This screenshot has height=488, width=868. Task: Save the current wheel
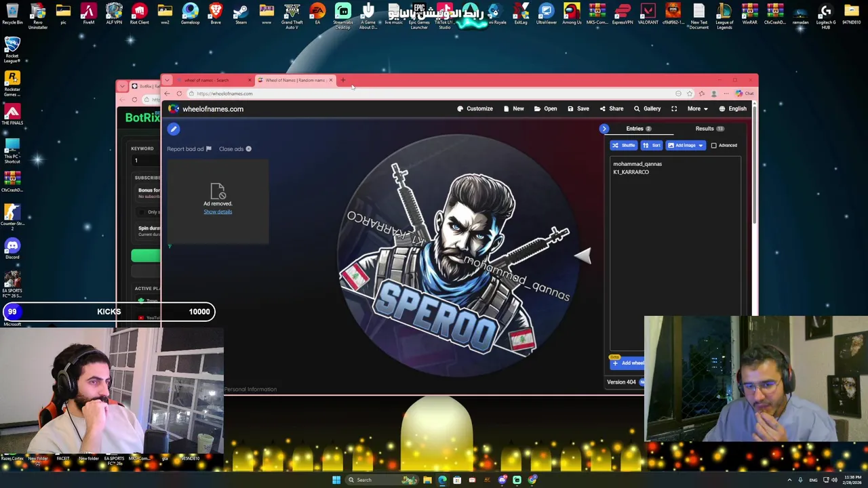point(578,108)
